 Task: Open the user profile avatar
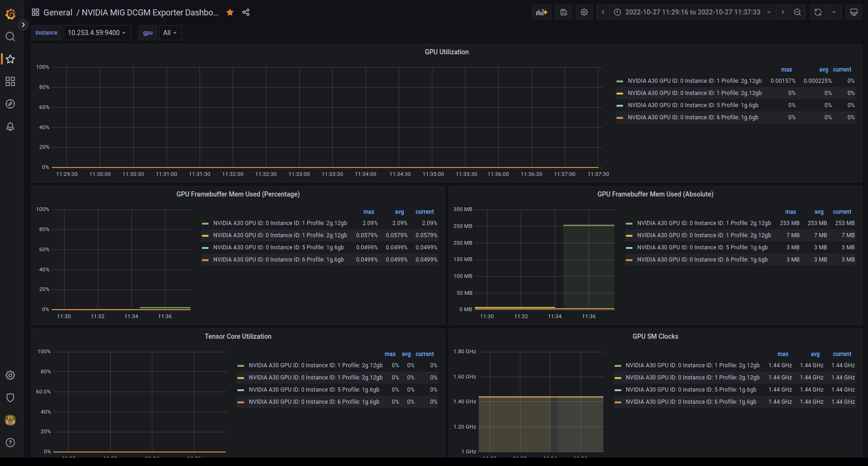(x=10, y=420)
